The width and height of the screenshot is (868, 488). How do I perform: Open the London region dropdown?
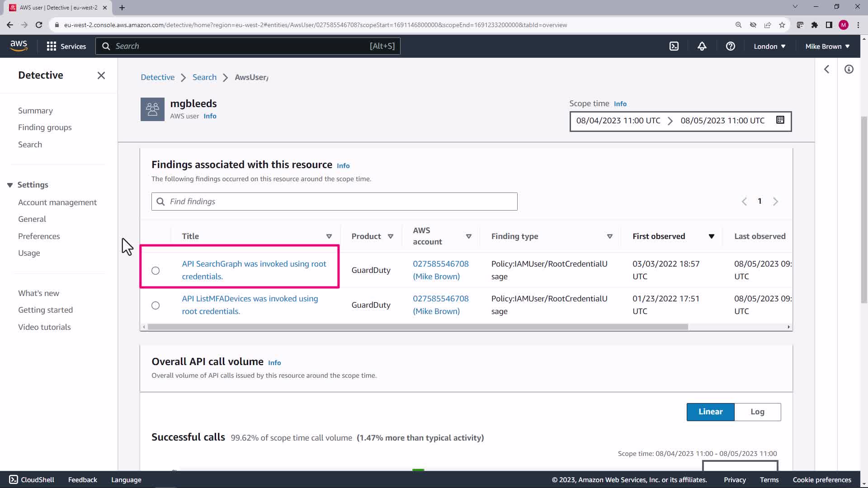tap(769, 46)
